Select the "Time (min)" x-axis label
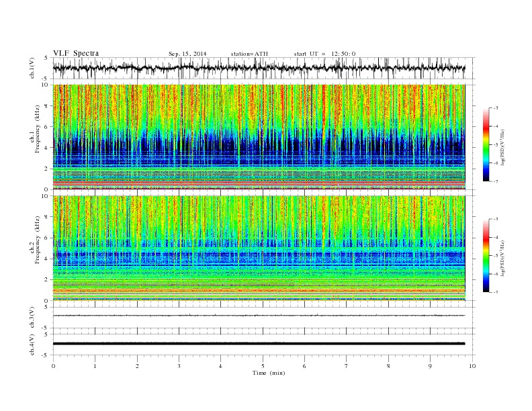 (269, 373)
